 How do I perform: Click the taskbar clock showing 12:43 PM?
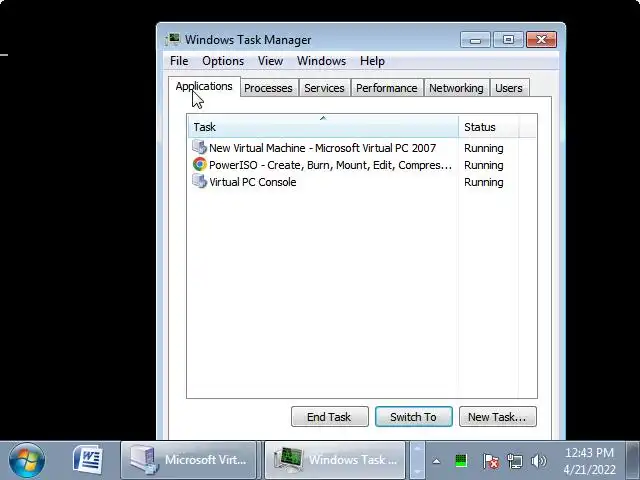point(589,453)
